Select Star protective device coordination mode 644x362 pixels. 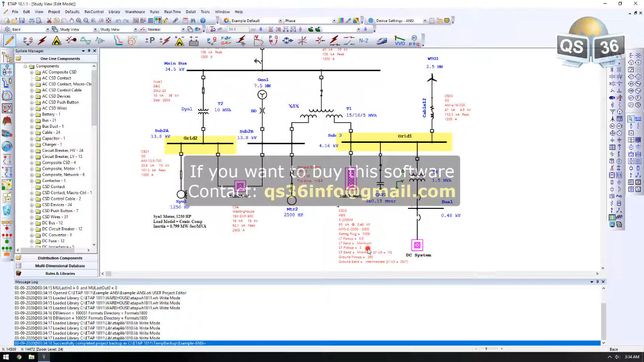pos(118,41)
